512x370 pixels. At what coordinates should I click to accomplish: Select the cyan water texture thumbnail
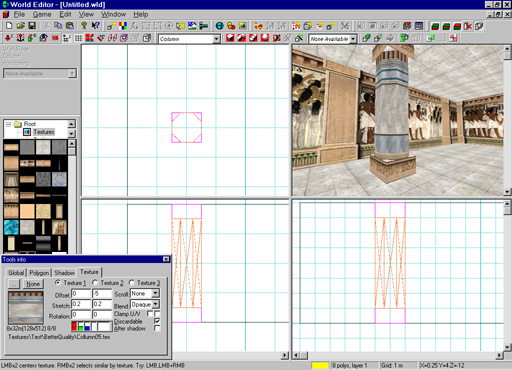[x=11, y=227]
